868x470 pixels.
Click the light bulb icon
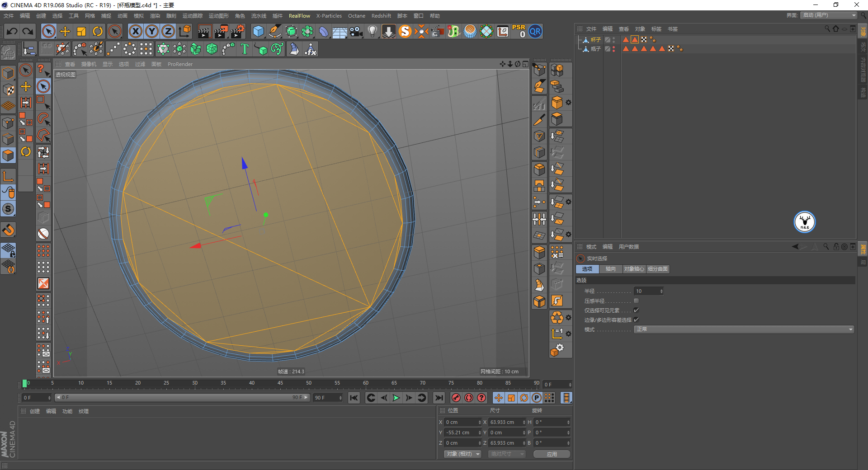(x=372, y=31)
